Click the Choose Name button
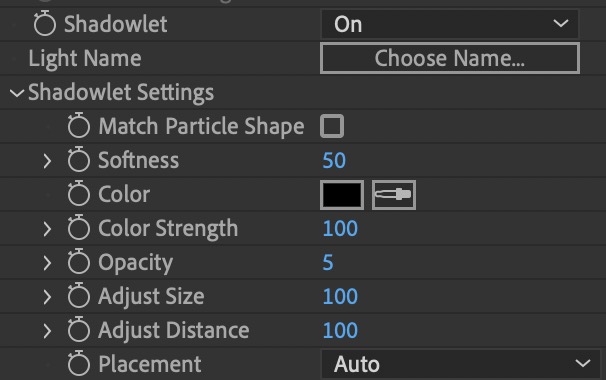 click(x=450, y=58)
